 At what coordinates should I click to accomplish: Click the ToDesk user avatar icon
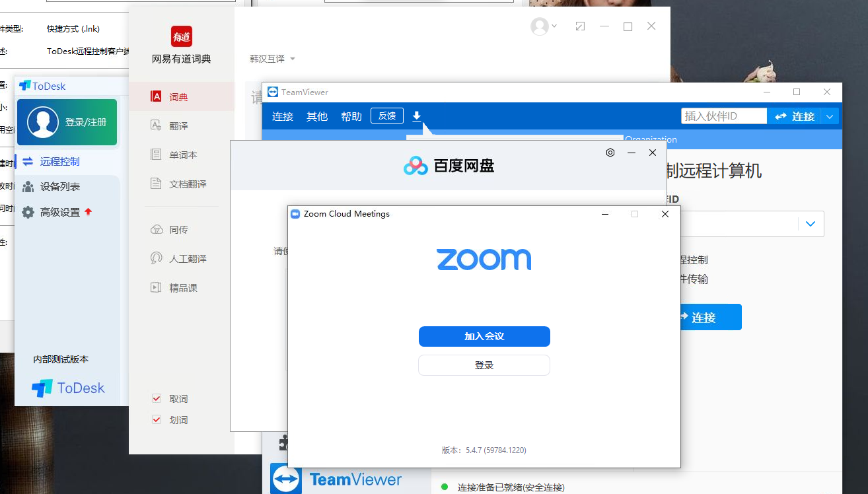click(43, 122)
